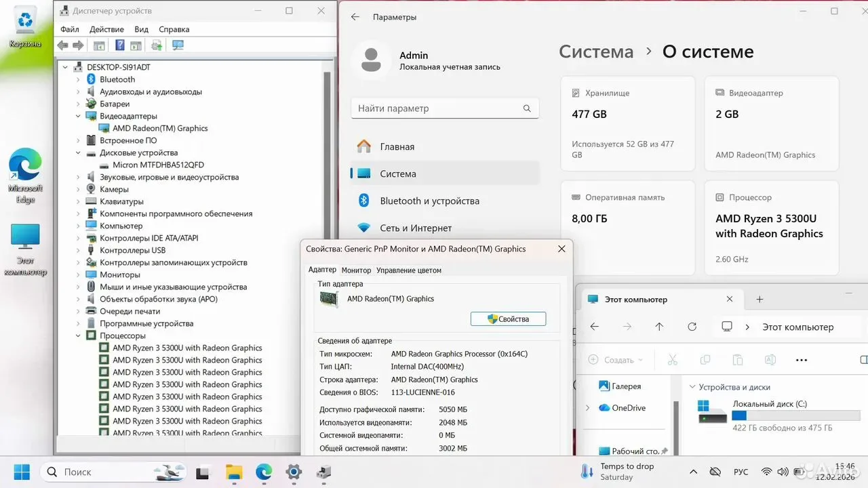Open the blue question-mark help icon

120,45
